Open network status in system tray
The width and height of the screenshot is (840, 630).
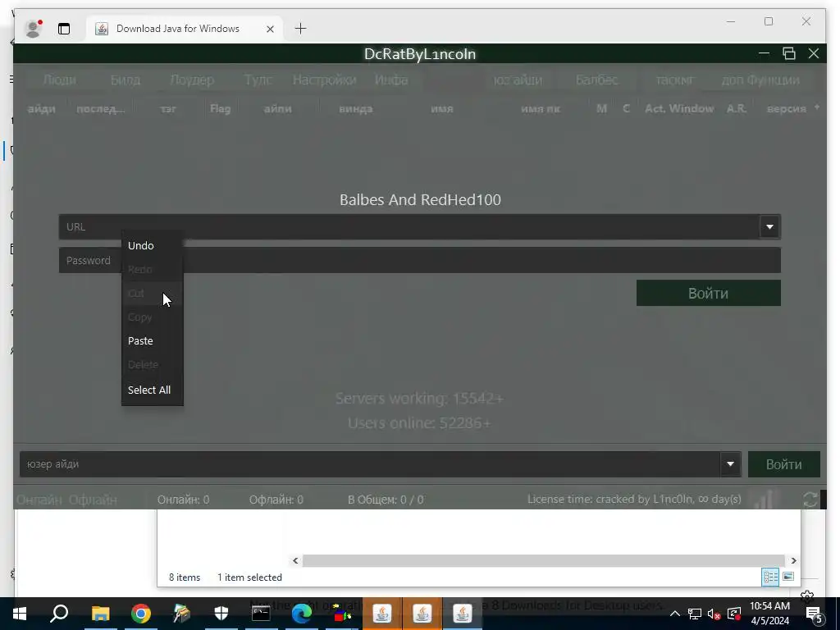pyautogui.click(x=695, y=614)
